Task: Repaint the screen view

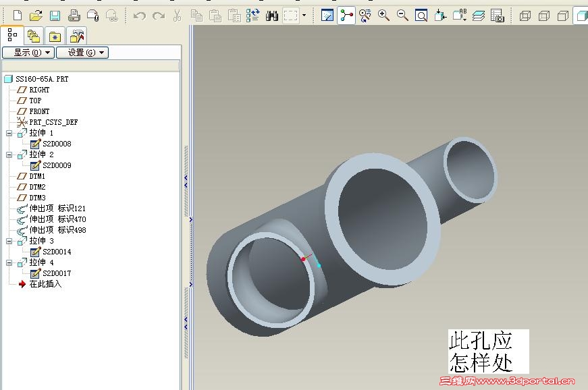Action: [x=327, y=16]
